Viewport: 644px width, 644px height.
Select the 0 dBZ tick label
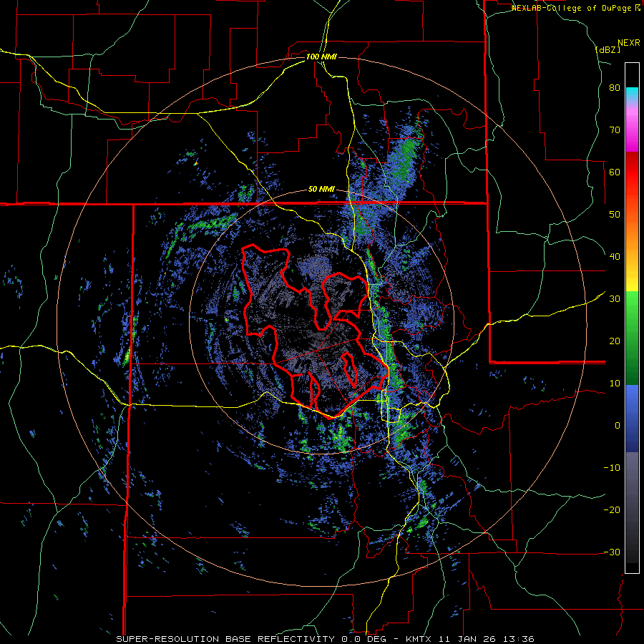point(618,426)
